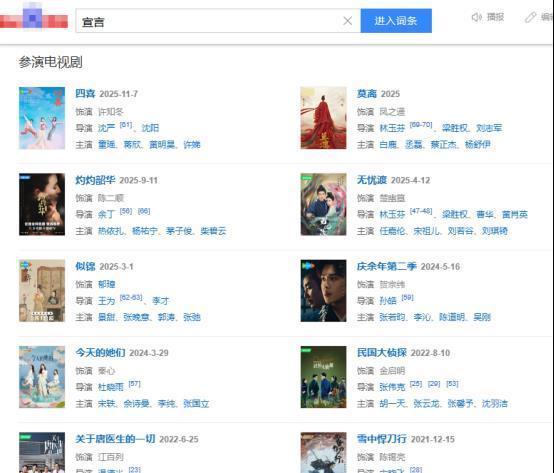Open the 莫离 poster thumbnail
The width and height of the screenshot is (554, 473).
(323, 118)
